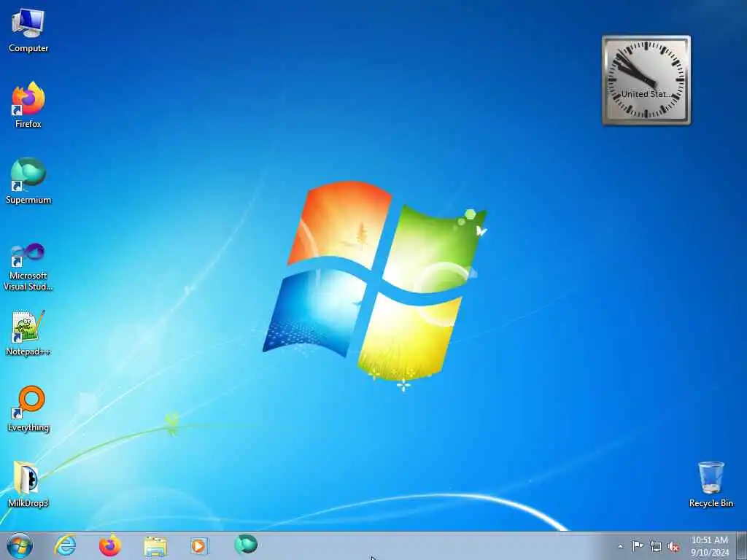Click the Show desktop strip on the taskbar
Viewport: 747px width, 560px height.
pos(741,545)
